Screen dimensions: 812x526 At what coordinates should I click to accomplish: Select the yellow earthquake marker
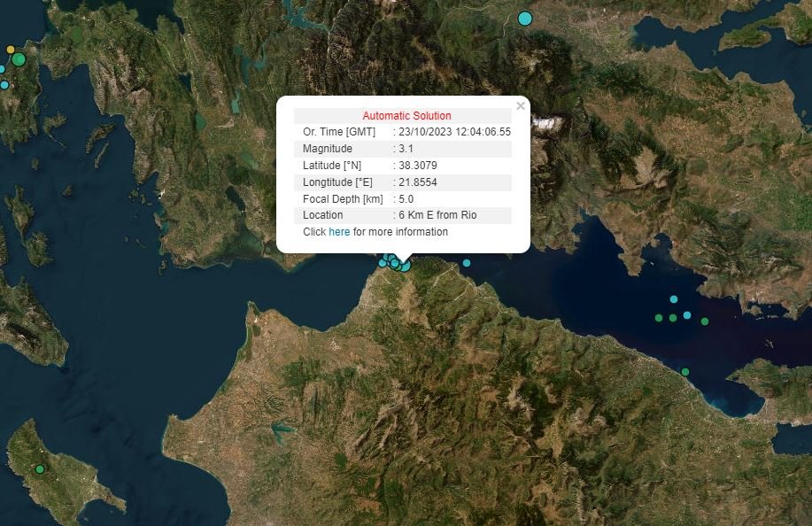(11, 50)
